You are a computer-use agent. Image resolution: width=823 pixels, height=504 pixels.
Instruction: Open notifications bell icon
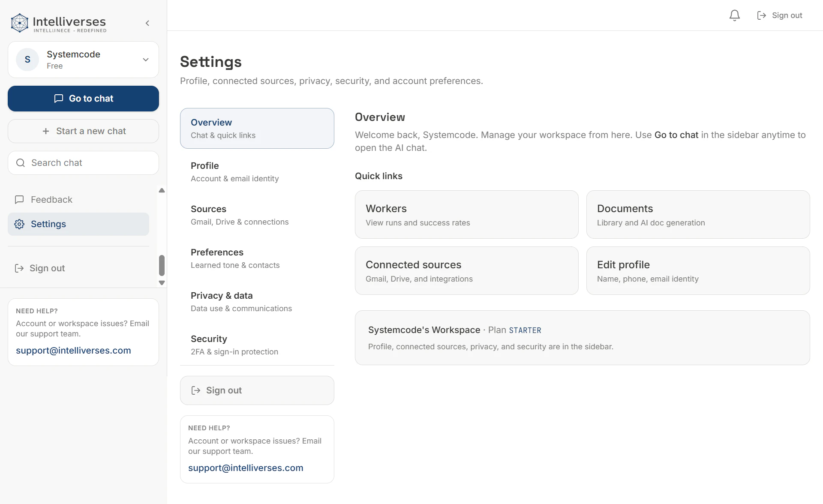[735, 15]
